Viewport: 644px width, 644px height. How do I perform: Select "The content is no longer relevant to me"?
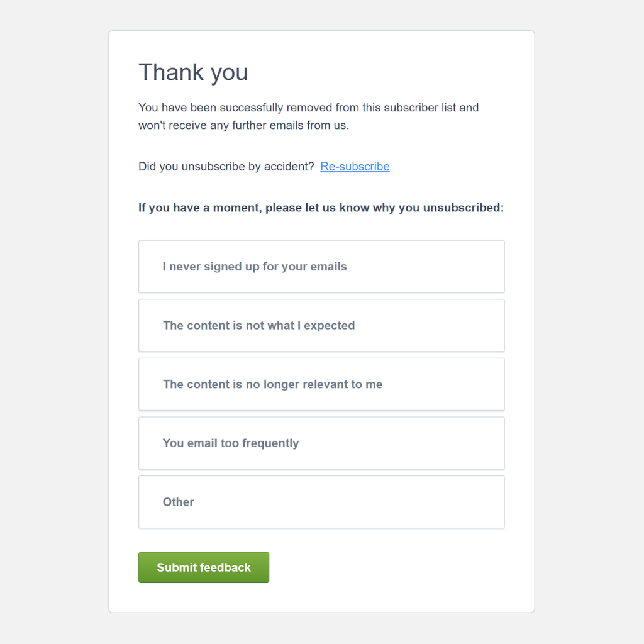(x=321, y=384)
